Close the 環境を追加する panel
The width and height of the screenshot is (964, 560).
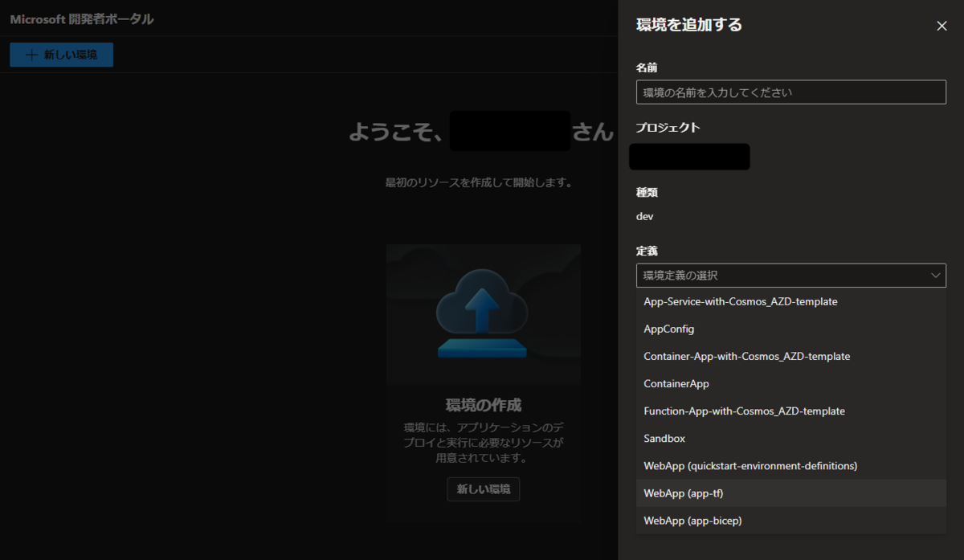942,26
